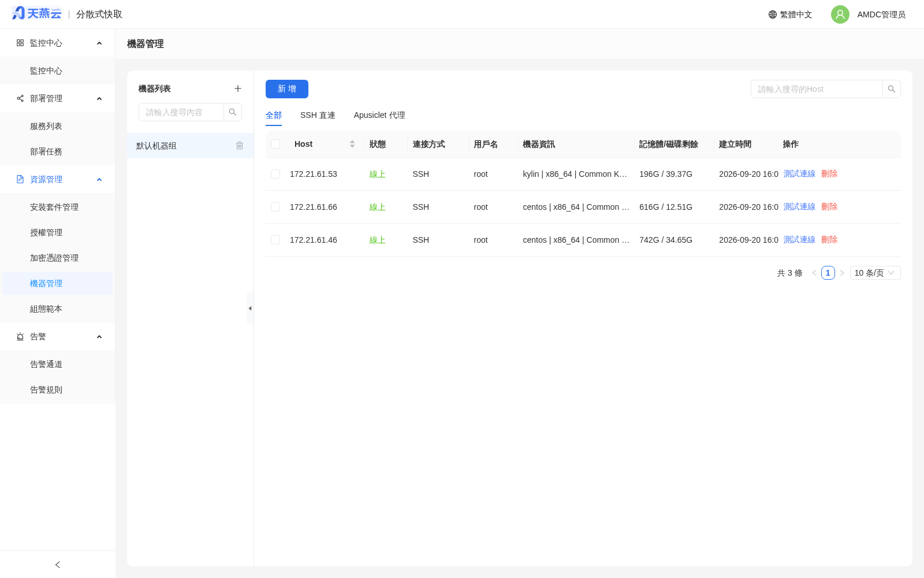Click the 新增 button
The width and height of the screenshot is (924, 578).
tap(287, 89)
